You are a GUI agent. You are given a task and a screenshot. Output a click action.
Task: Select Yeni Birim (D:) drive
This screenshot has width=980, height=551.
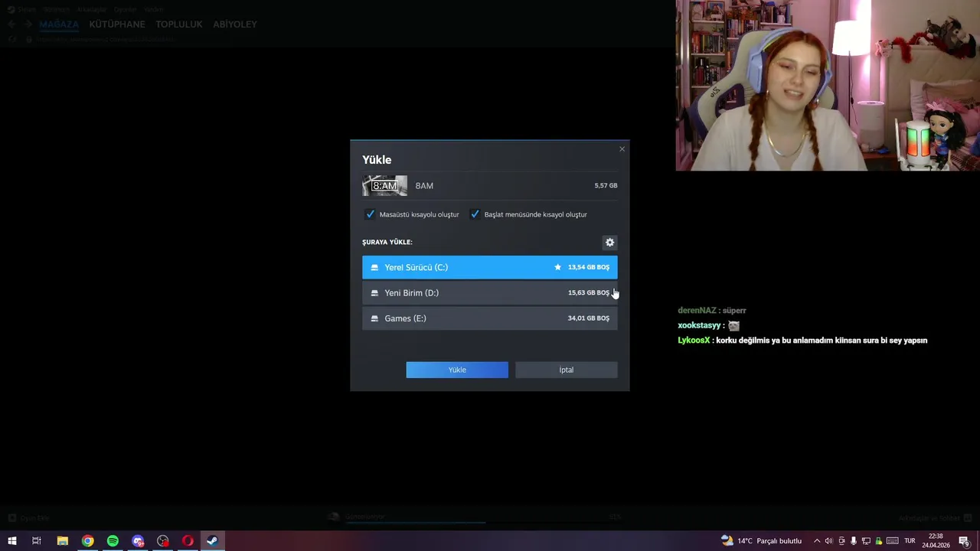click(x=489, y=293)
